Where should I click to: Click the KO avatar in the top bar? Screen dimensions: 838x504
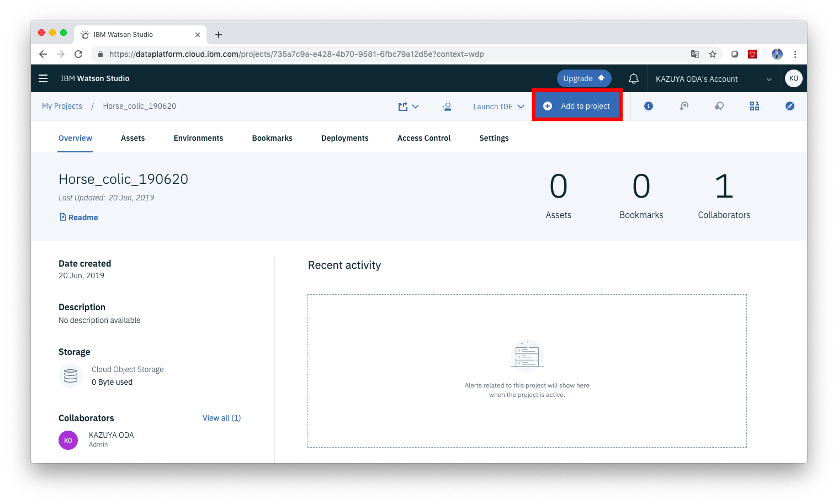click(x=793, y=78)
